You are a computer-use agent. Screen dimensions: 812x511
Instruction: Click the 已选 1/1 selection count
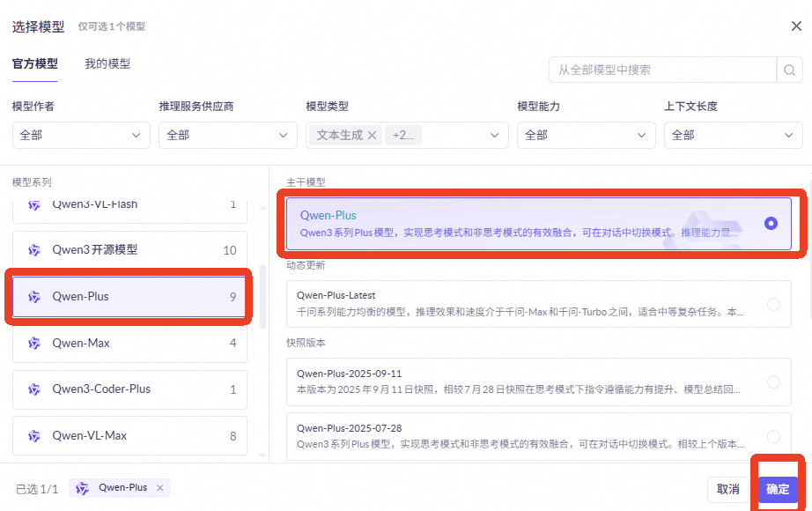(x=37, y=489)
